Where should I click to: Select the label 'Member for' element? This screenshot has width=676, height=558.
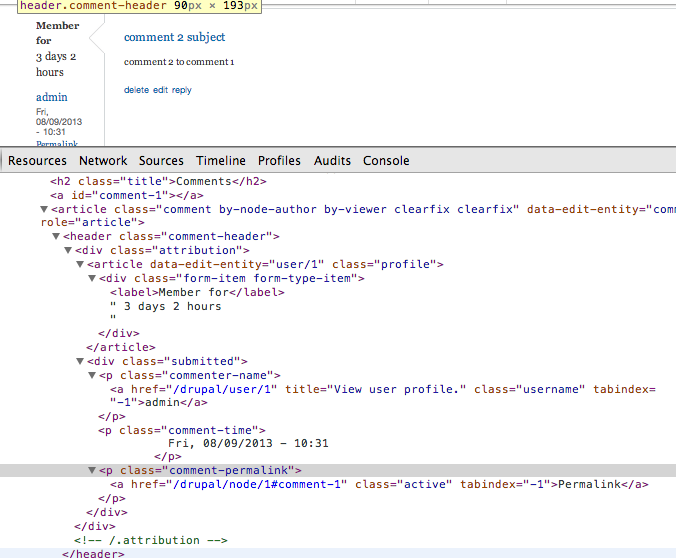tap(197, 292)
